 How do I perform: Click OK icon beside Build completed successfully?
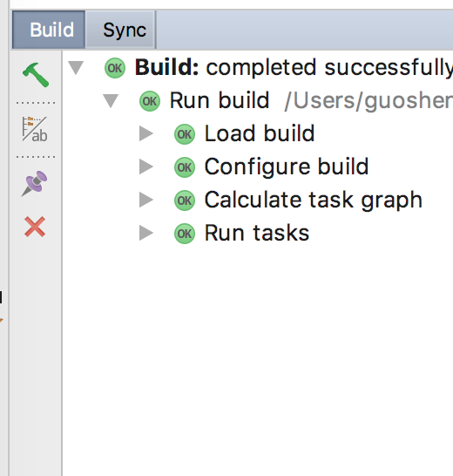(115, 68)
